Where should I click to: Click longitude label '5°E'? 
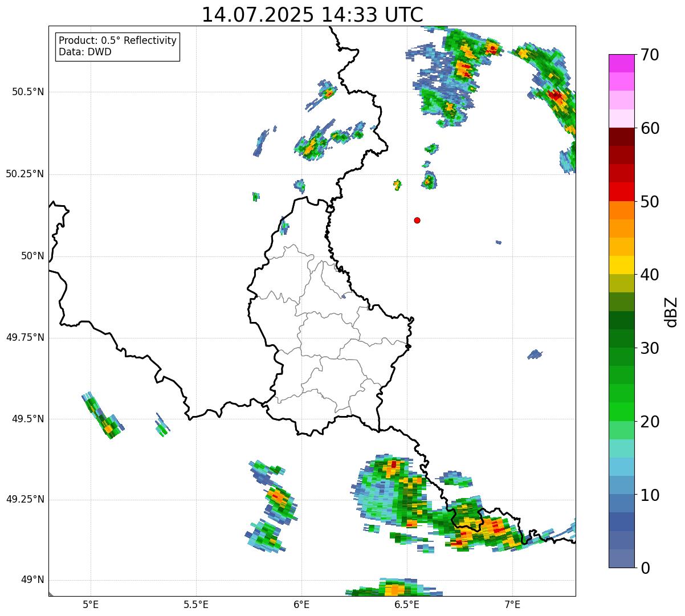pyautogui.click(x=91, y=604)
